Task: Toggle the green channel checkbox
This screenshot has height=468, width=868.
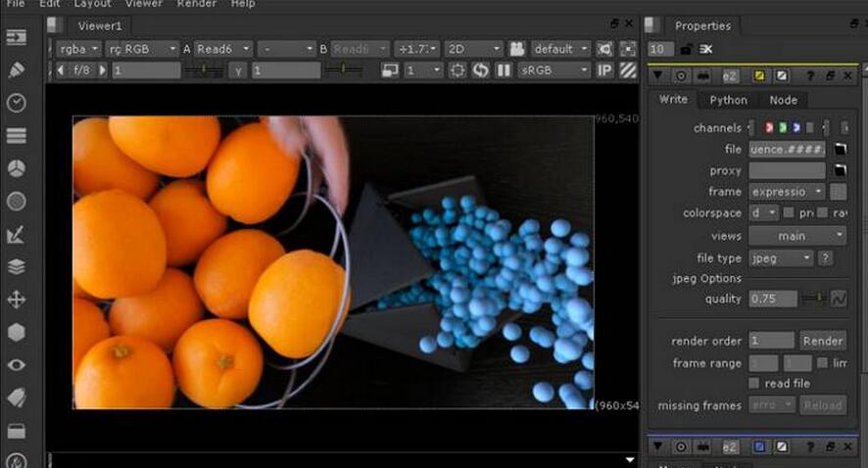Action: pyautogui.click(x=783, y=128)
